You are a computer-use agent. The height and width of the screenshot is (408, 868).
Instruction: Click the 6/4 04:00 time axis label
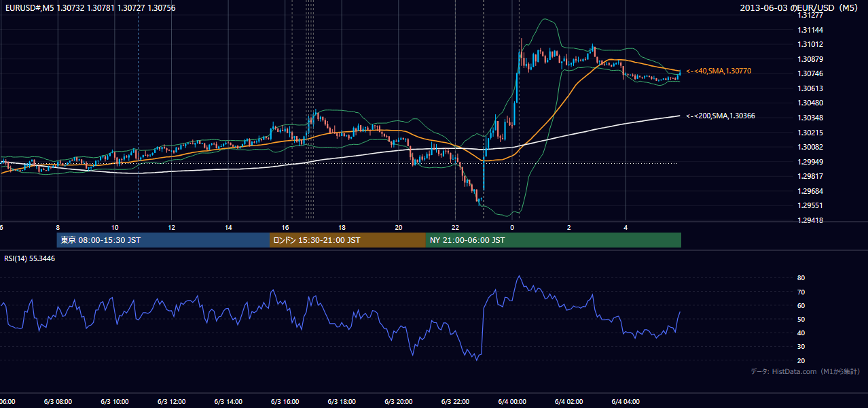626,402
